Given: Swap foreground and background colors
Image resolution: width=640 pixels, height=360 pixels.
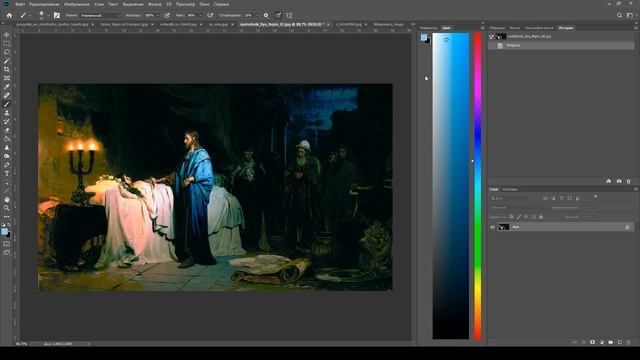Looking at the screenshot, I should pyautogui.click(x=9, y=225).
